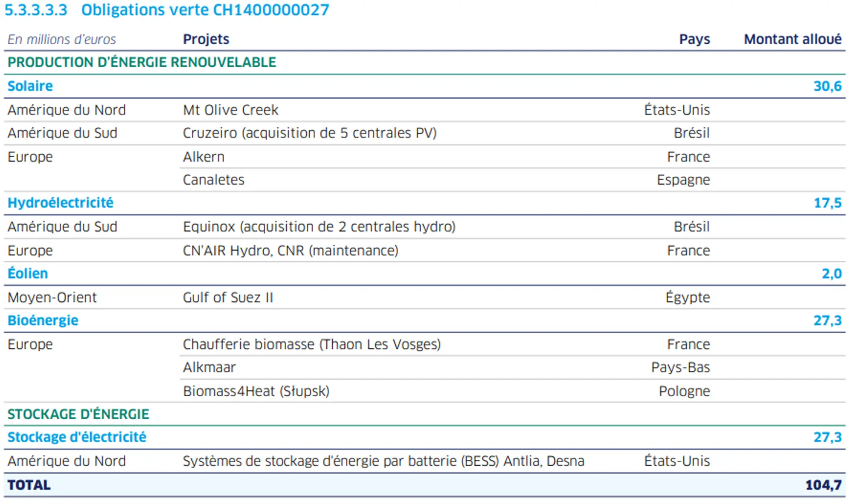Click the Alkmaar project entry

click(x=209, y=367)
